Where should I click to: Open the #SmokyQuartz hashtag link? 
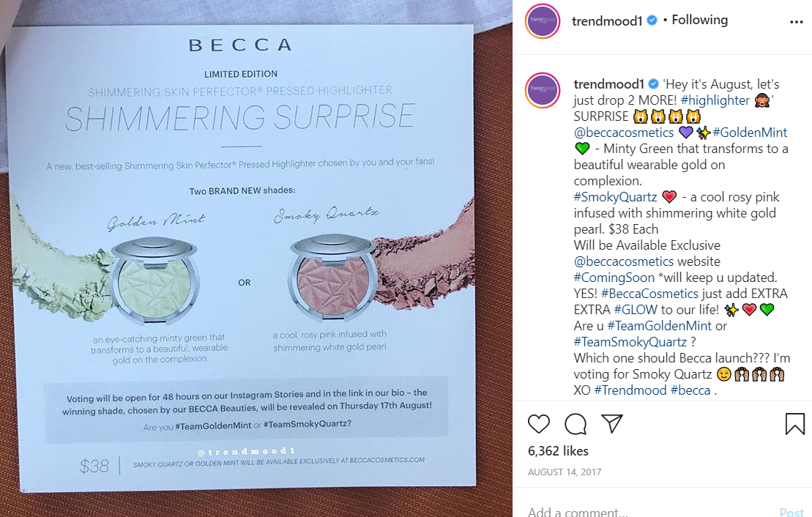(x=615, y=197)
